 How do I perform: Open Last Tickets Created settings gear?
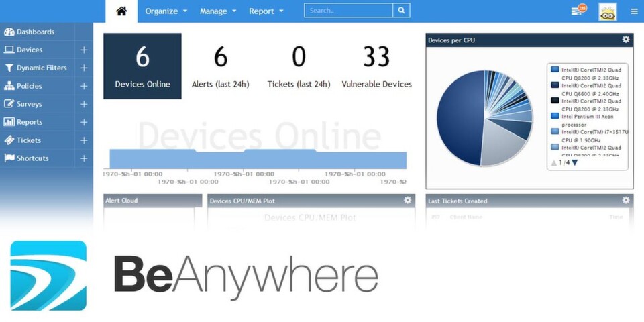(x=625, y=200)
